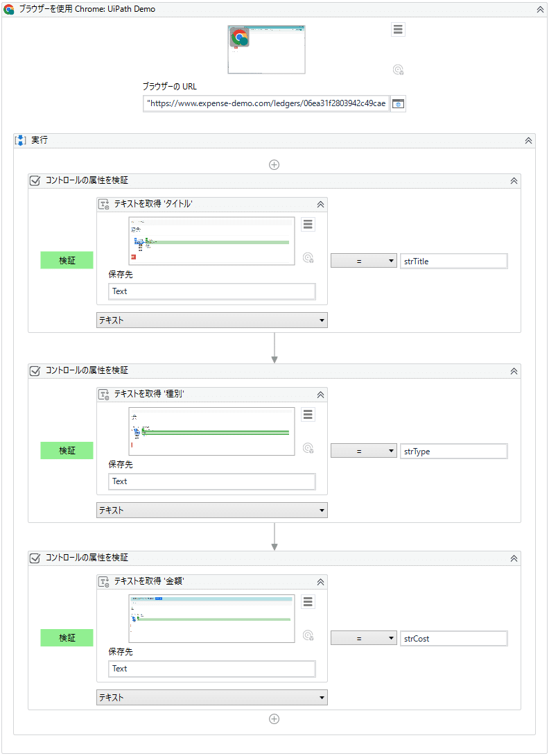549x756 pixels.
Task: Click Chrome icon in browser title bar
Action: (x=9, y=9)
